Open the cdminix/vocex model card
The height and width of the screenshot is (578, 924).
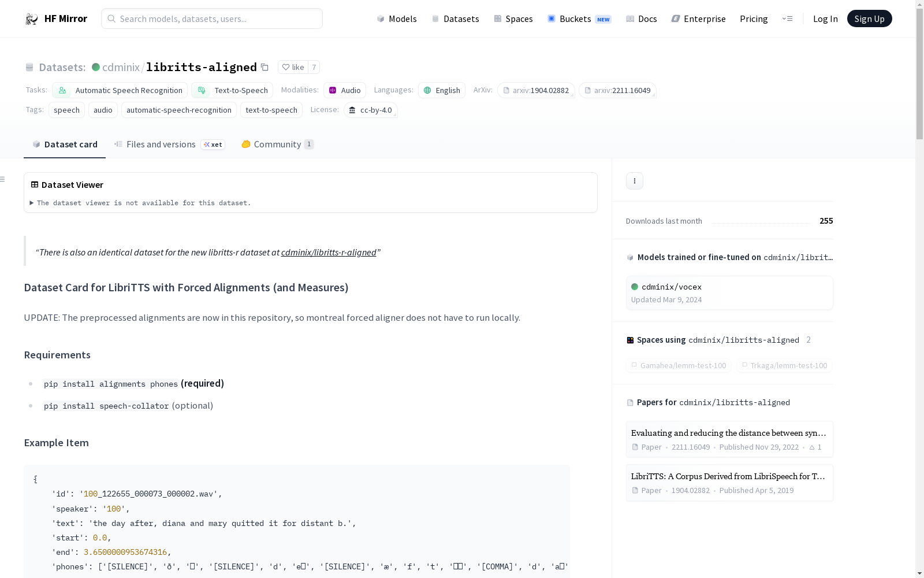pyautogui.click(x=729, y=293)
